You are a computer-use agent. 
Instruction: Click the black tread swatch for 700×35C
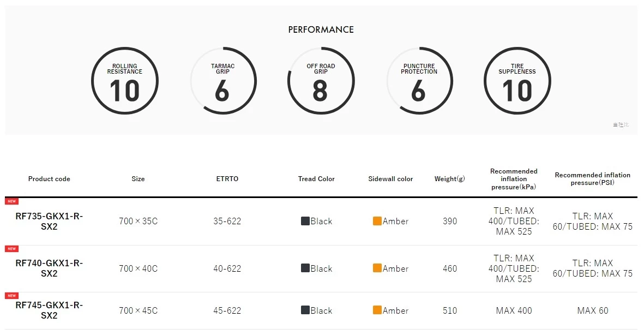coord(305,221)
